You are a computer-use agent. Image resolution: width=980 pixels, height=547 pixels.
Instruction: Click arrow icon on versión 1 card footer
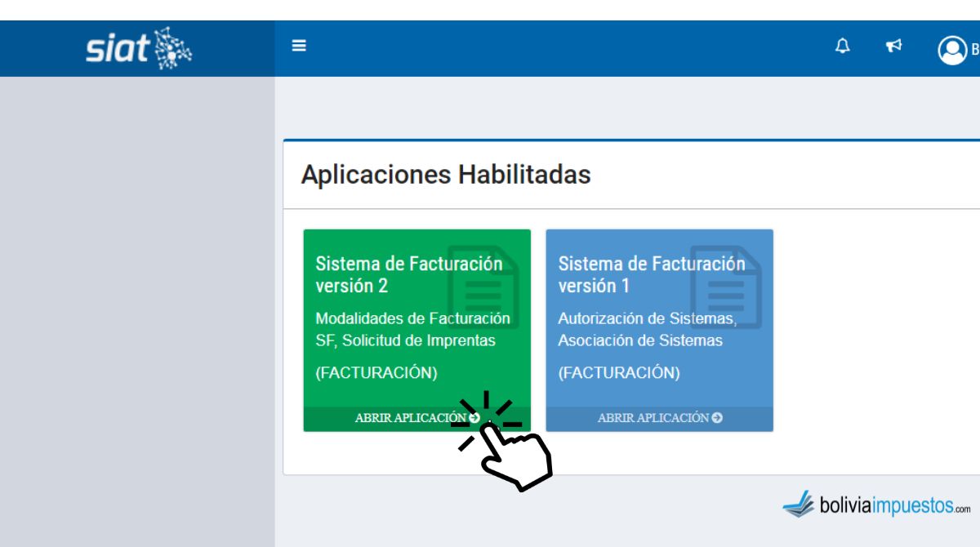(x=717, y=418)
